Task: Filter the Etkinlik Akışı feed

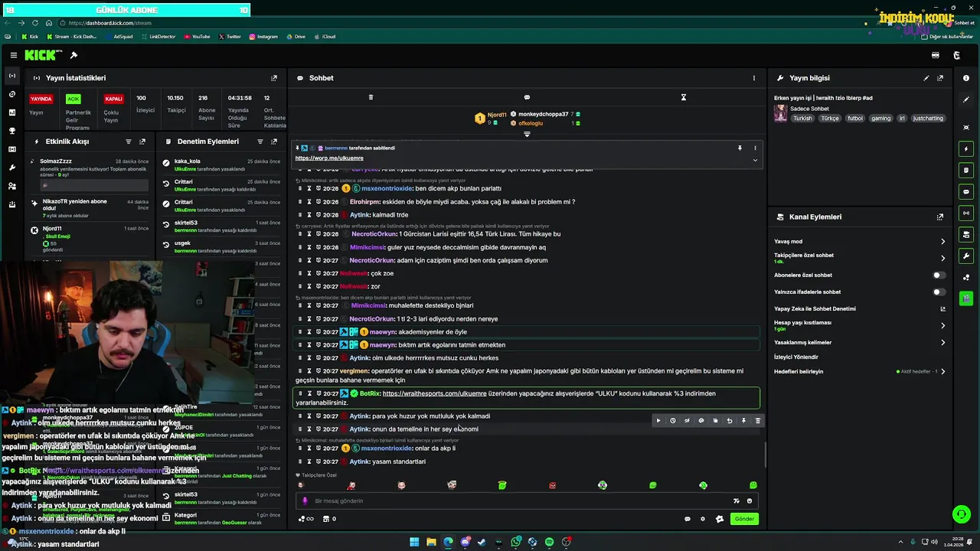Action: [129, 142]
